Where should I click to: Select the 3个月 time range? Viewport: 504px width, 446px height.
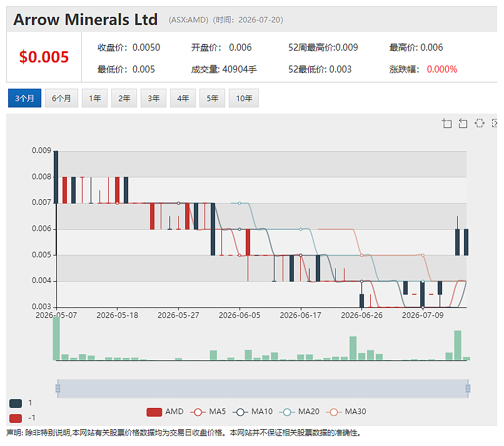(25, 98)
